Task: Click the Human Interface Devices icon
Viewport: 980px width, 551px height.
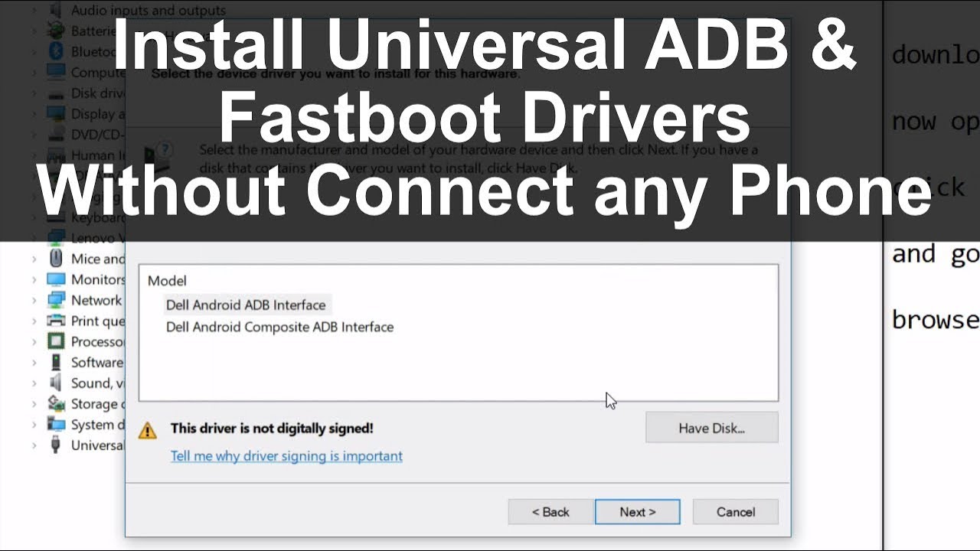Action: click(x=56, y=155)
